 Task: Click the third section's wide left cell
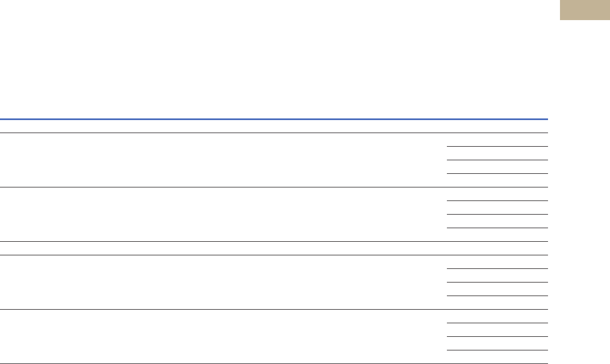click(223, 283)
